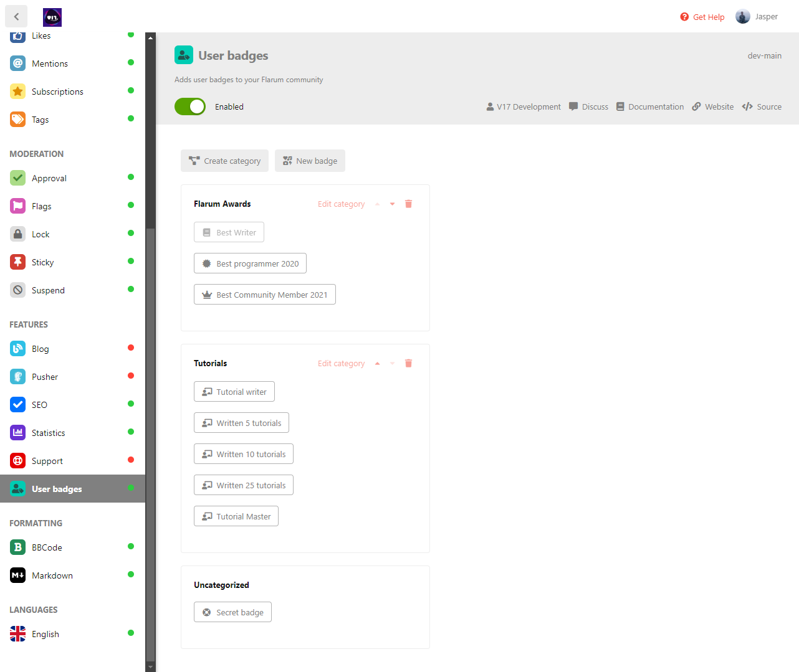
Task: Click the back chevron button at top left
Action: (16, 17)
